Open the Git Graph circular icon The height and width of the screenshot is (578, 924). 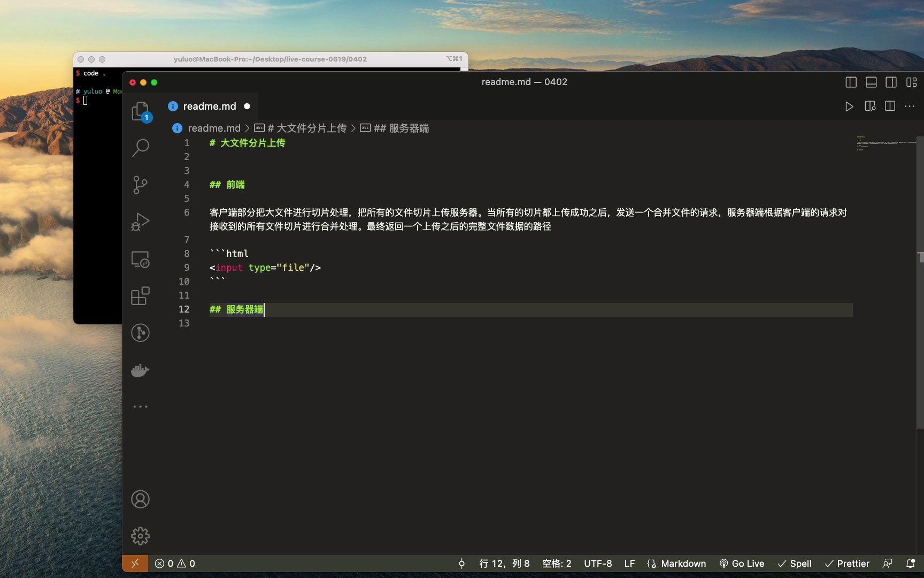(141, 333)
